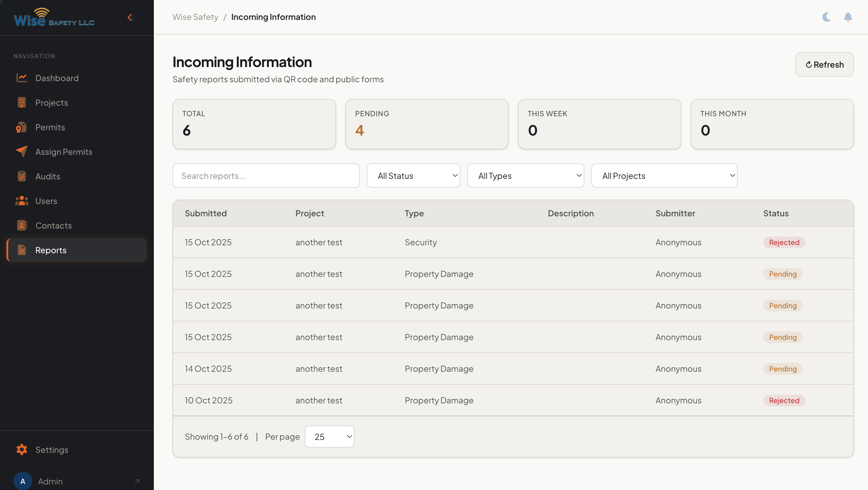
Task: Click the Reports document icon
Action: click(x=22, y=250)
